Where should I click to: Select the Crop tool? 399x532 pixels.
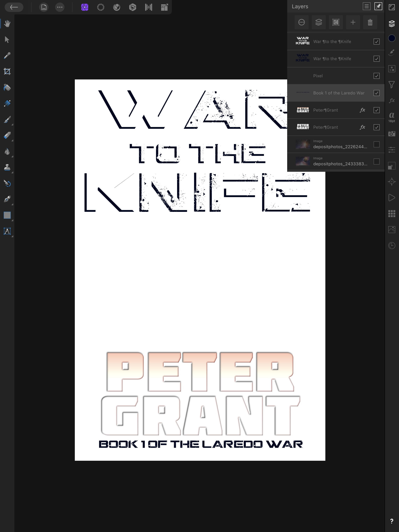7,71
